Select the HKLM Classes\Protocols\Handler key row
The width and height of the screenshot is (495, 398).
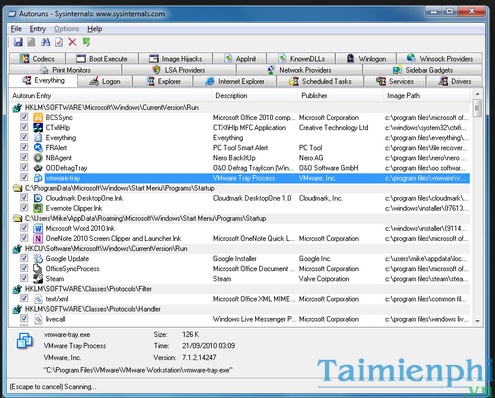pyautogui.click(x=241, y=309)
